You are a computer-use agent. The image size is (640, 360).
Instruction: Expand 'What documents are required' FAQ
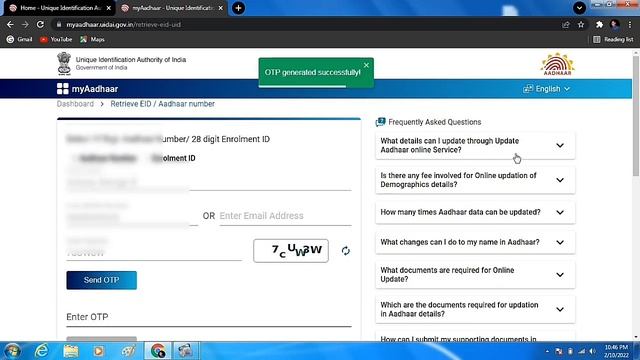point(475,275)
